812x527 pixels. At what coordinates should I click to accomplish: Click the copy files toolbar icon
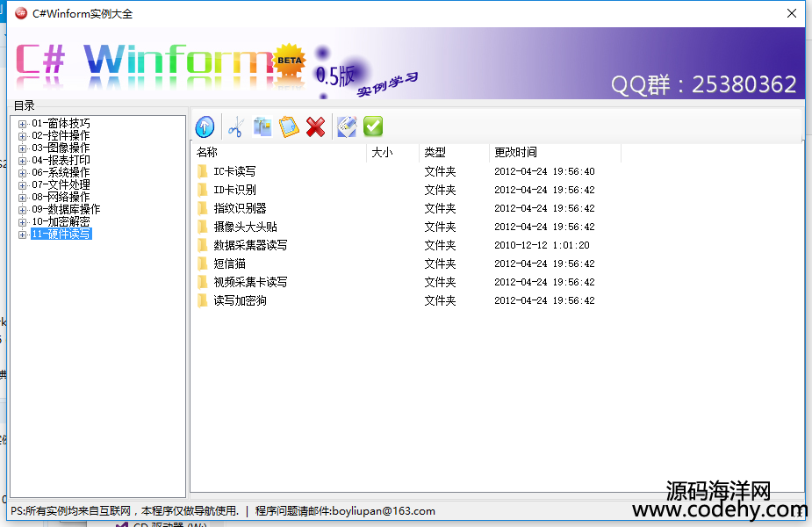pos(262,127)
